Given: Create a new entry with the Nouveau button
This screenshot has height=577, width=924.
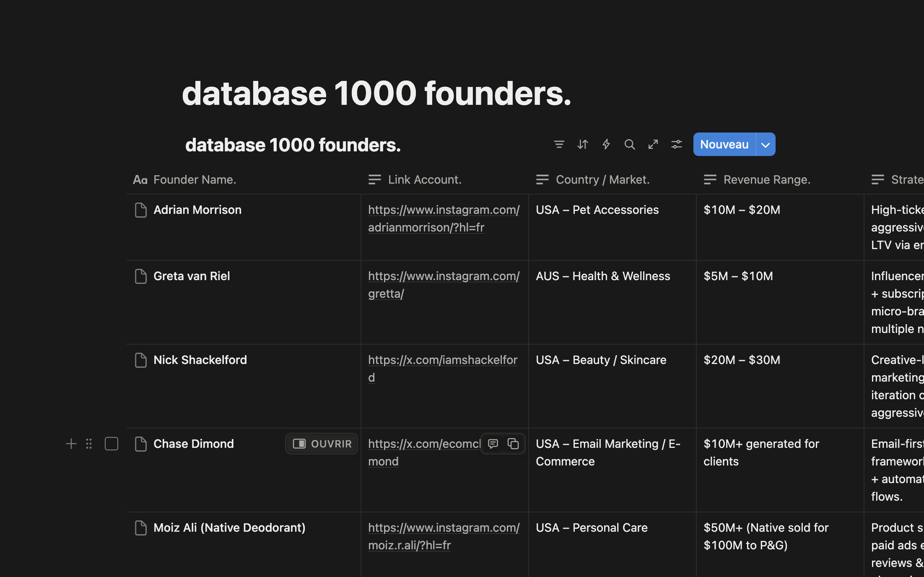Looking at the screenshot, I should 724,144.
